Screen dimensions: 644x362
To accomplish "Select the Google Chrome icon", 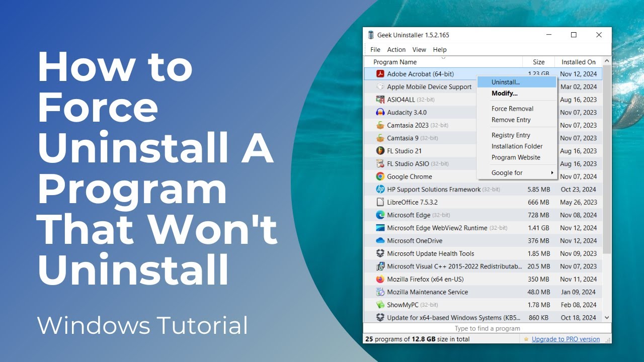I will (380, 176).
